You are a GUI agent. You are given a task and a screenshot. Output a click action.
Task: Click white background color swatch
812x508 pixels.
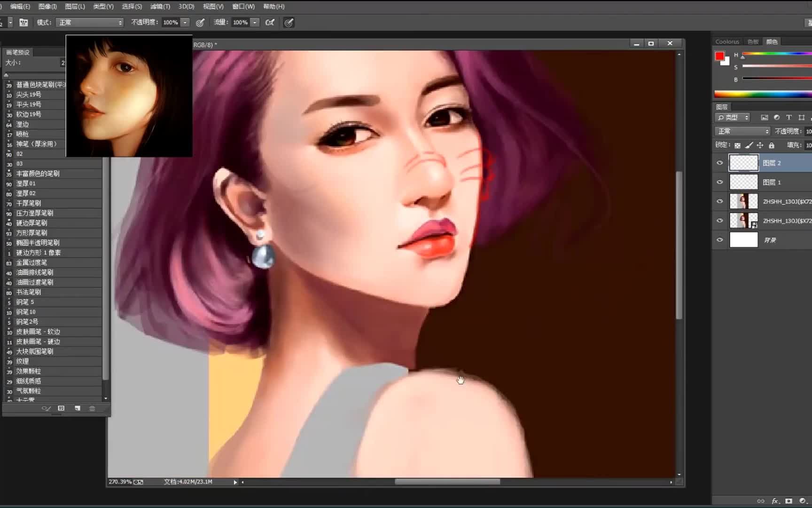727,62
